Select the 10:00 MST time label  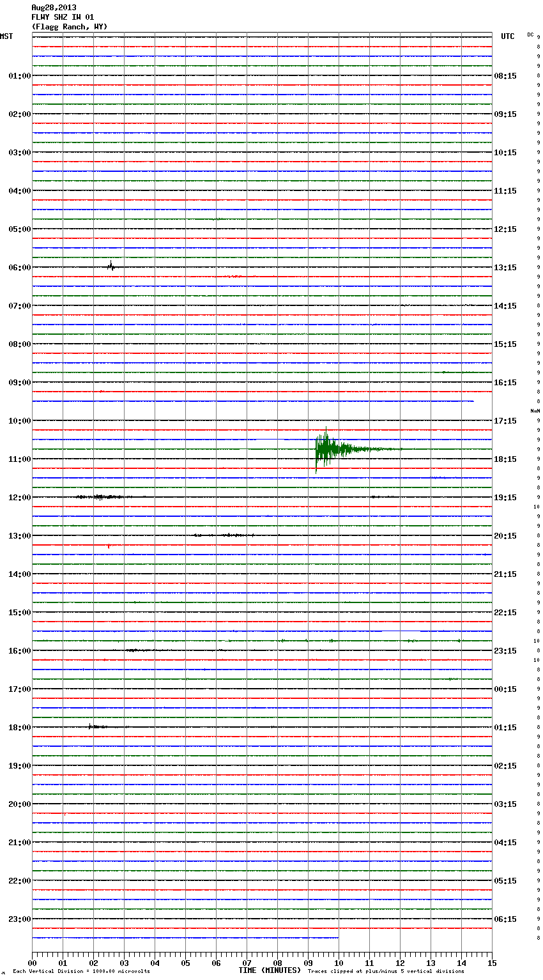(x=19, y=421)
